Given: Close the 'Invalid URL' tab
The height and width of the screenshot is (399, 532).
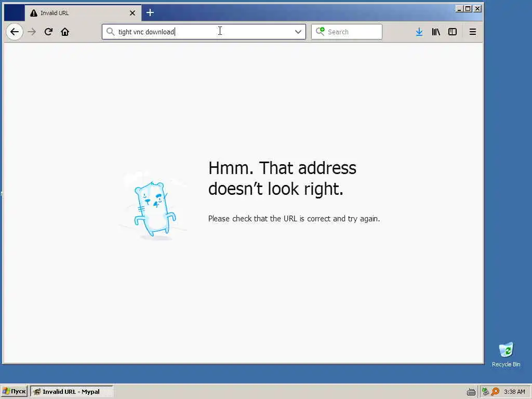Looking at the screenshot, I should [x=132, y=13].
